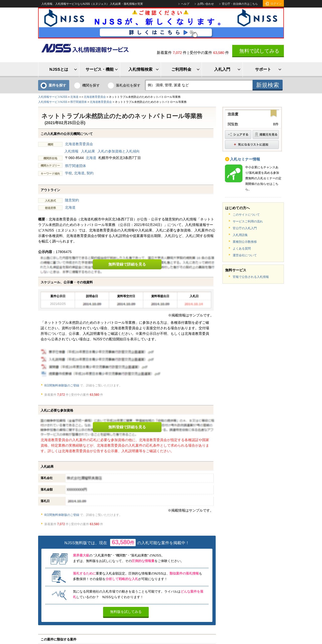The width and height of the screenshot is (322, 644).
Task: Click the 北海道 breadcrumb link in first row
Action: click(74, 97)
